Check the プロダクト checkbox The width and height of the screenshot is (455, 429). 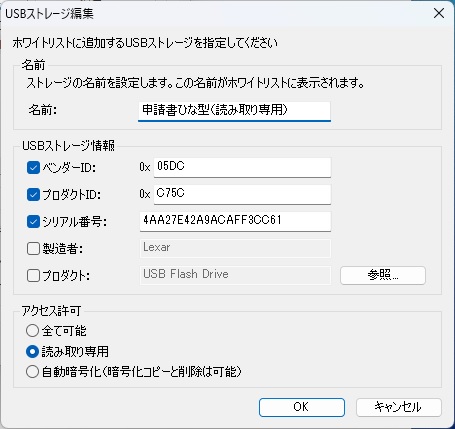pos(33,276)
